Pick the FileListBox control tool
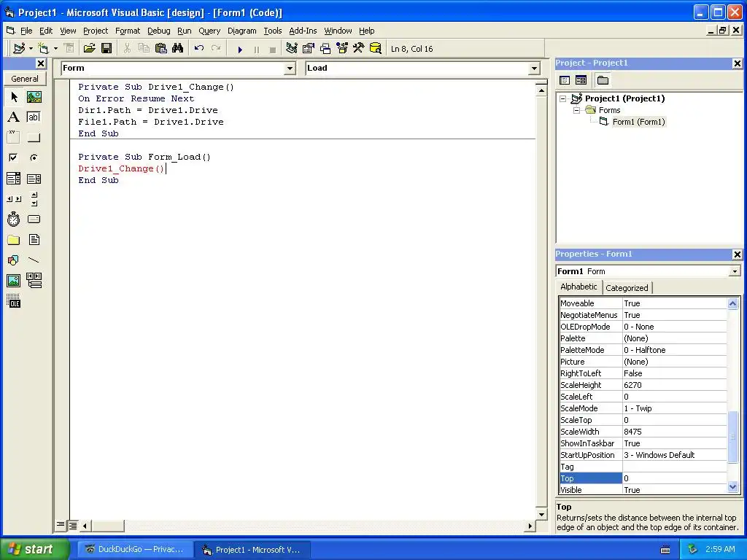This screenshot has width=747, height=560. pos(34,239)
